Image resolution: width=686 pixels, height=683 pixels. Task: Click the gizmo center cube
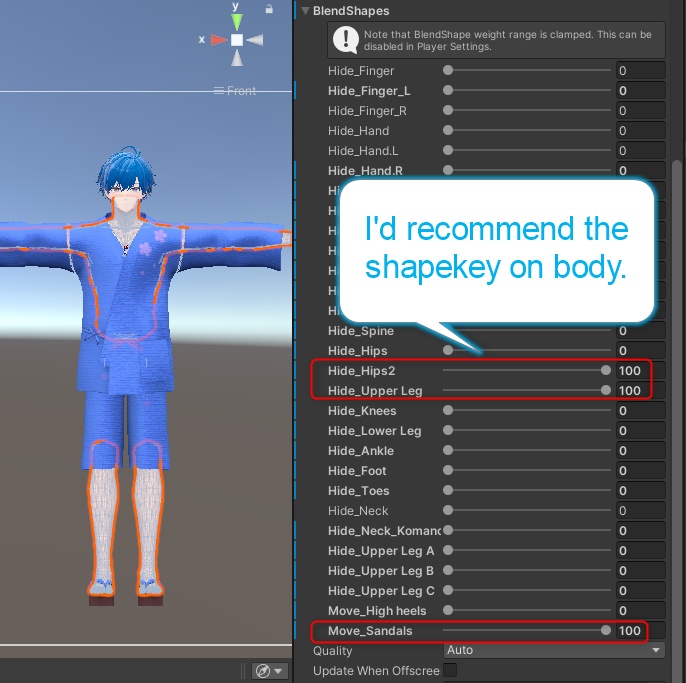[237, 40]
